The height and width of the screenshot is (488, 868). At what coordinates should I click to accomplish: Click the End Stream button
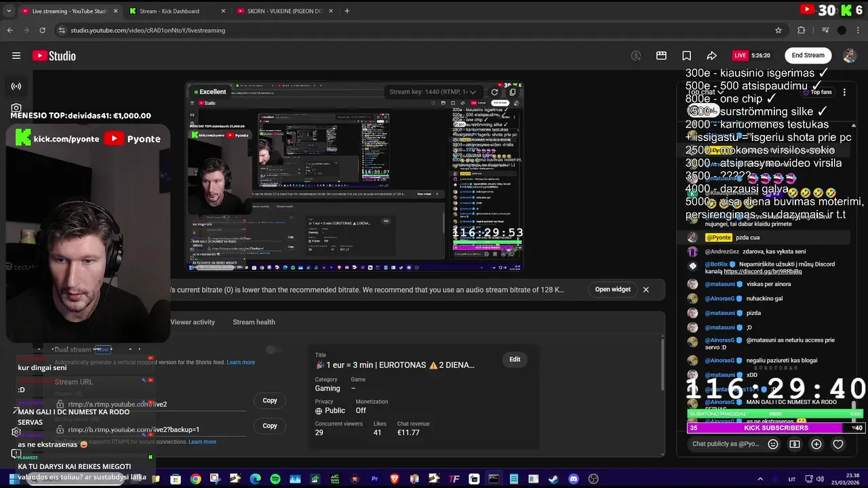808,56
